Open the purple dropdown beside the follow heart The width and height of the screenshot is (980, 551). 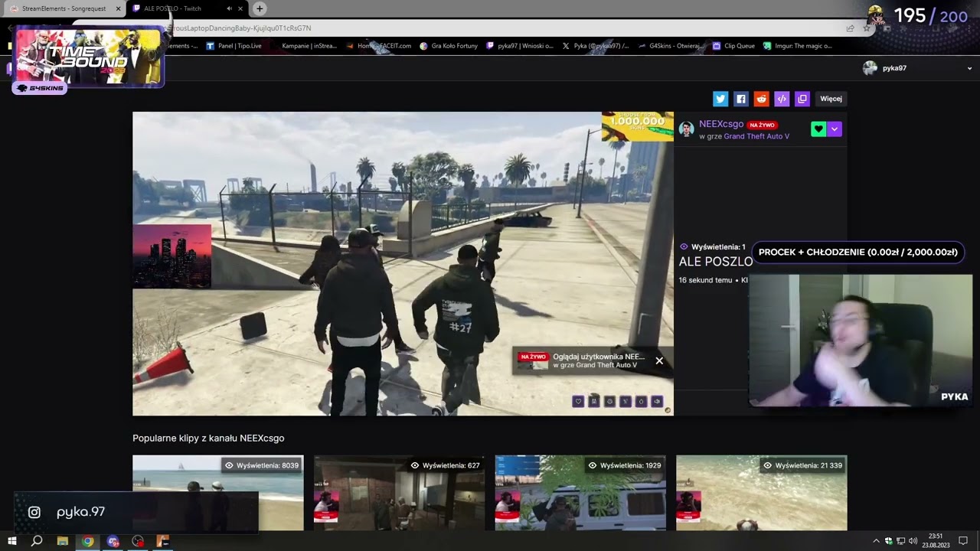[x=835, y=129]
